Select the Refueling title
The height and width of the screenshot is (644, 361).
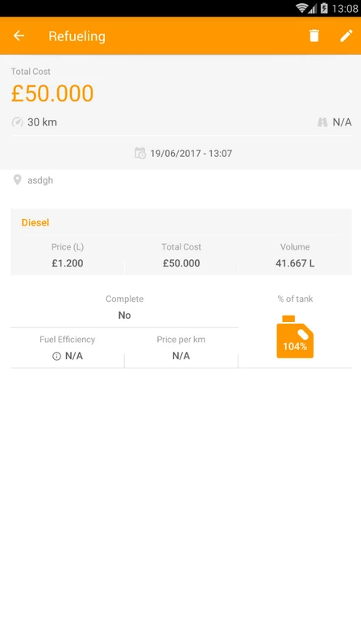77,36
